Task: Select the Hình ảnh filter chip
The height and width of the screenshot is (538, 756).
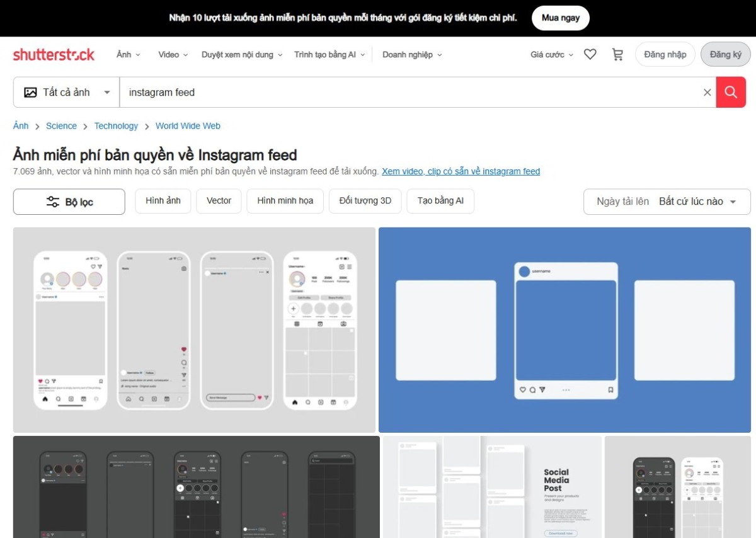Action: pos(163,201)
